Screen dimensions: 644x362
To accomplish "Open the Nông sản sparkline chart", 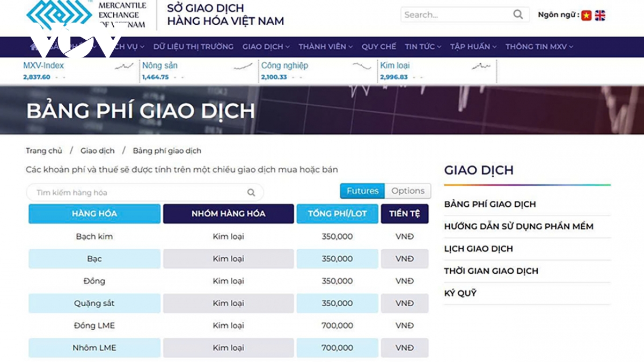I will point(243,67).
